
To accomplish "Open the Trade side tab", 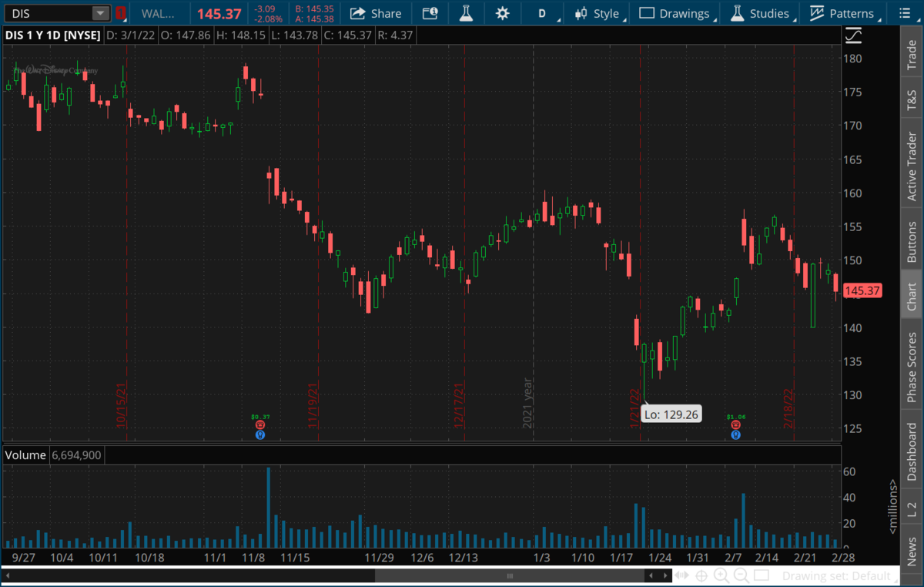I will click(x=912, y=54).
